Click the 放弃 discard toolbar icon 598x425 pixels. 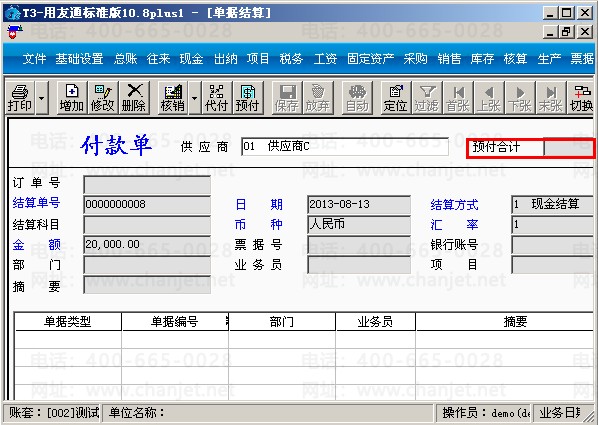[x=318, y=98]
